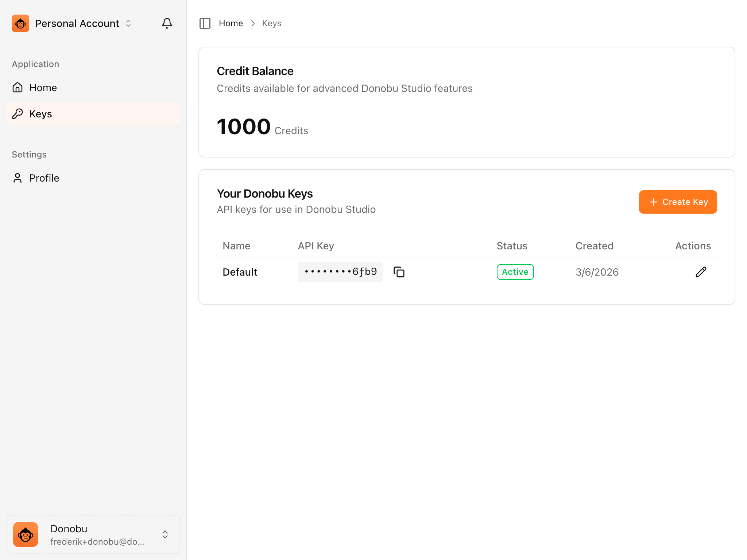The width and height of the screenshot is (747, 560).
Task: Copy the Default API key
Action: click(399, 272)
